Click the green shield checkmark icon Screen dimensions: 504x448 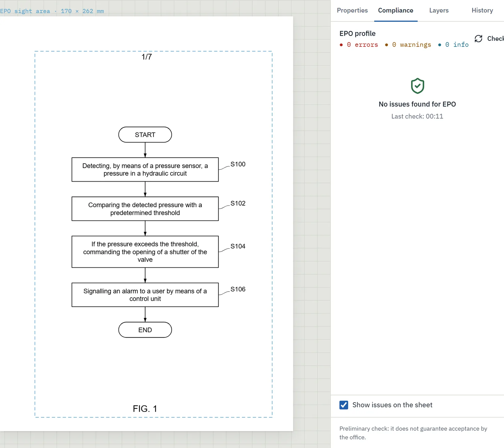(417, 86)
